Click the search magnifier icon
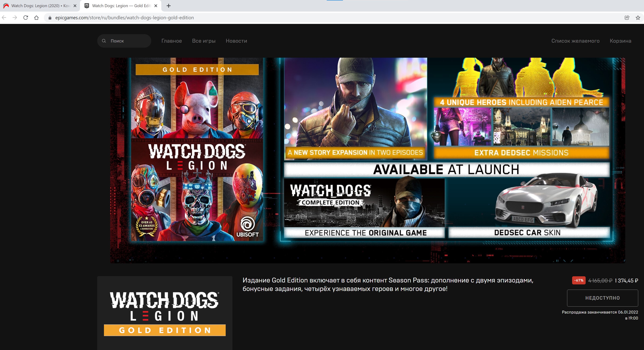The height and width of the screenshot is (350, 644). coord(104,41)
